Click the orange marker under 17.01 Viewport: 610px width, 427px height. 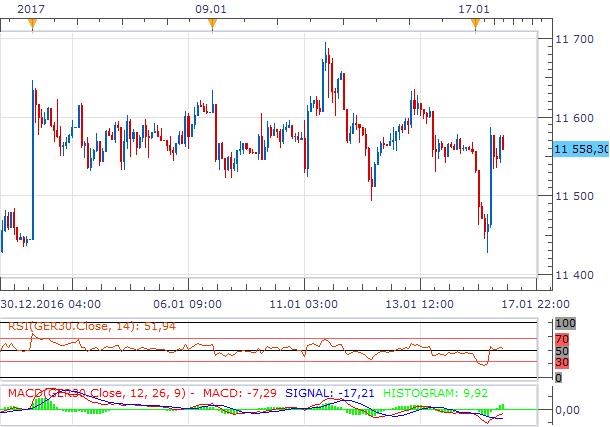tap(476, 25)
